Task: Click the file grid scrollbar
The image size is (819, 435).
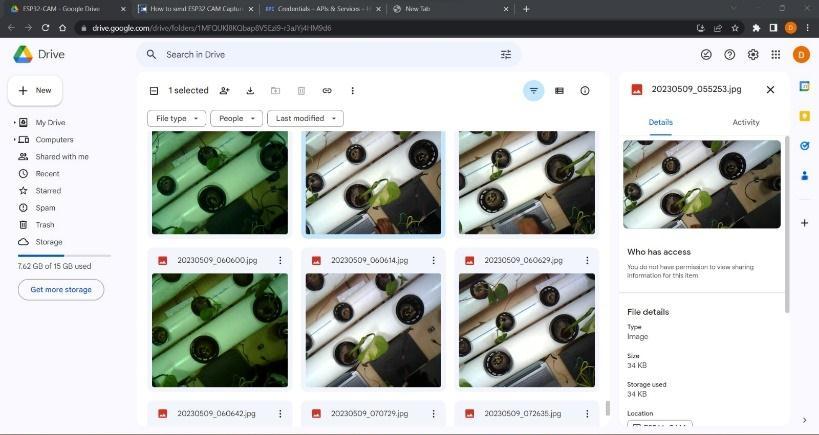Action: pyautogui.click(x=607, y=408)
